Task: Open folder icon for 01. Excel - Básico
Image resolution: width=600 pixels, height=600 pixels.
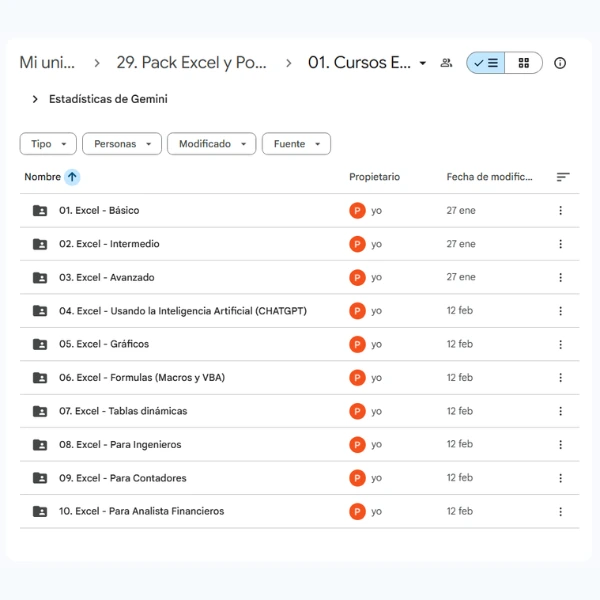Action: point(40,210)
